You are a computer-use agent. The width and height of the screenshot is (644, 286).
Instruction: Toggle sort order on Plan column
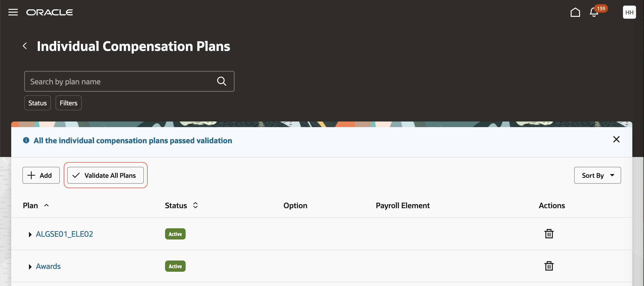pos(46,205)
